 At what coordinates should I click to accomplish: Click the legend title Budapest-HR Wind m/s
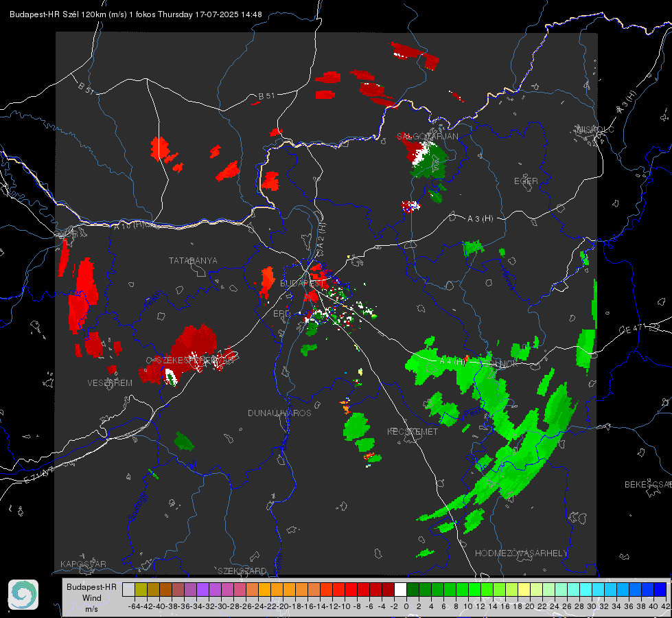click(91, 598)
